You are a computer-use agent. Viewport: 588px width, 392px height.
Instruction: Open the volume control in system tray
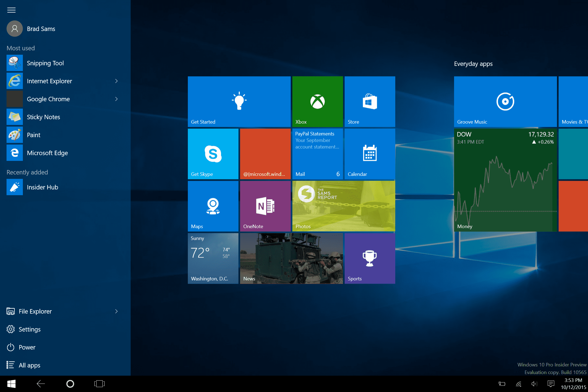coord(534,384)
